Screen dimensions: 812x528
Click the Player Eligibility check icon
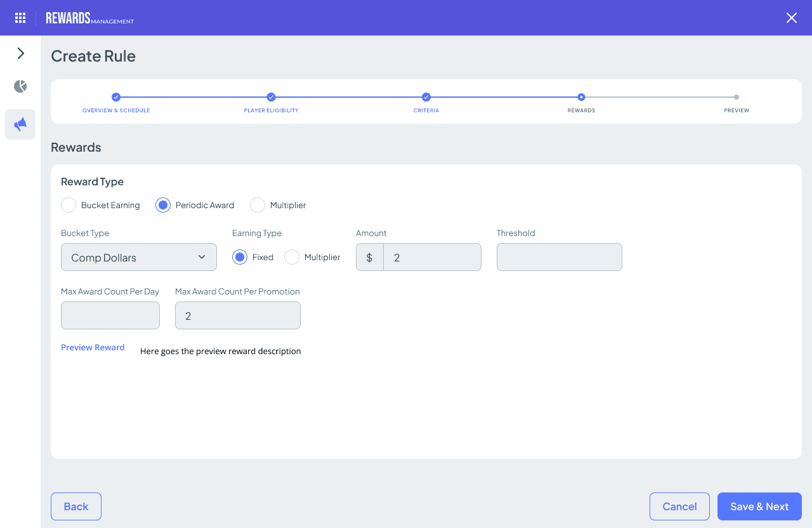[271, 97]
